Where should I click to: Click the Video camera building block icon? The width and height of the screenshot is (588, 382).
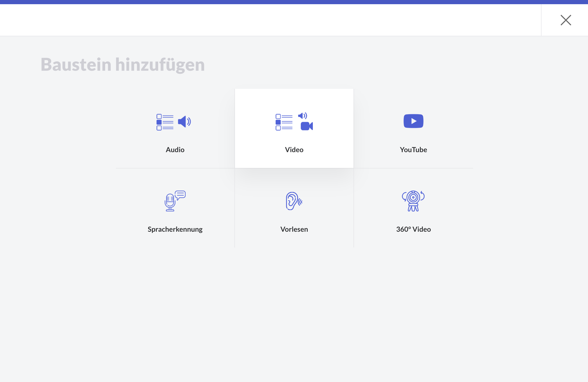tap(307, 126)
